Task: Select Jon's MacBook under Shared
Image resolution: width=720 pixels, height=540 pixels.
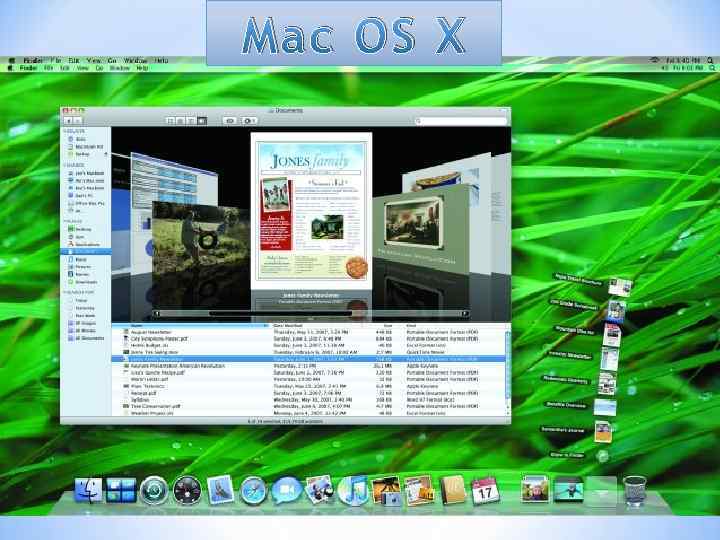Action: [85, 173]
